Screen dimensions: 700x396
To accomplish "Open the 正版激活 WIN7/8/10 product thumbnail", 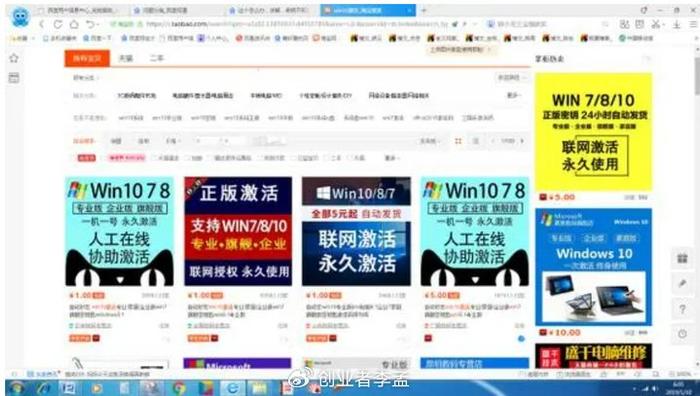I will pyautogui.click(x=238, y=231).
